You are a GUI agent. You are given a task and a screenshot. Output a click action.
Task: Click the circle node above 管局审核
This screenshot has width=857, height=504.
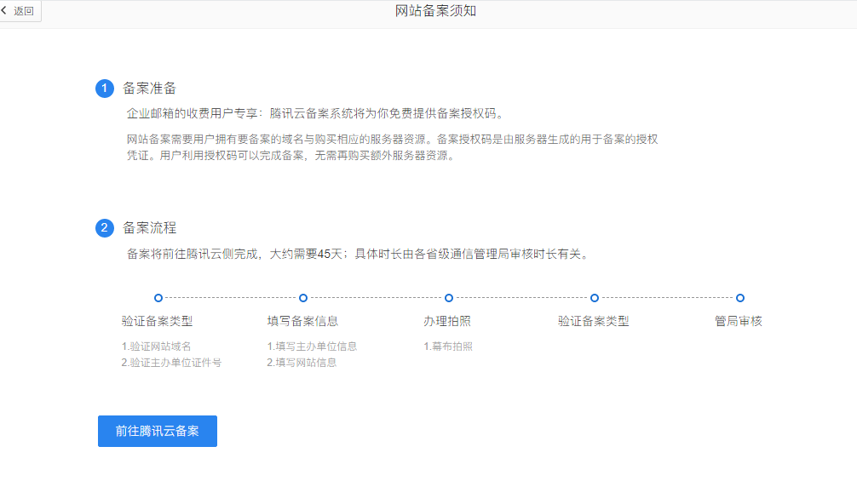coord(739,297)
